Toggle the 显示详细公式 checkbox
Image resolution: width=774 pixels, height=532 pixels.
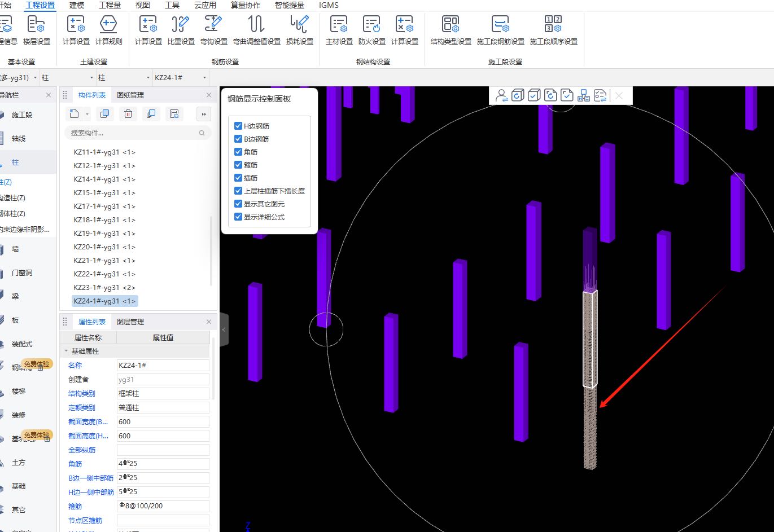click(238, 217)
